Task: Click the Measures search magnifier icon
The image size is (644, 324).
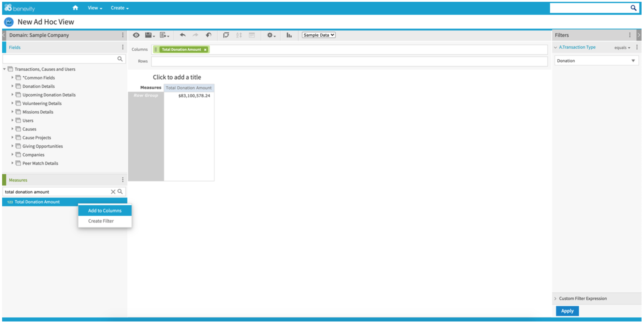Action: (x=120, y=191)
